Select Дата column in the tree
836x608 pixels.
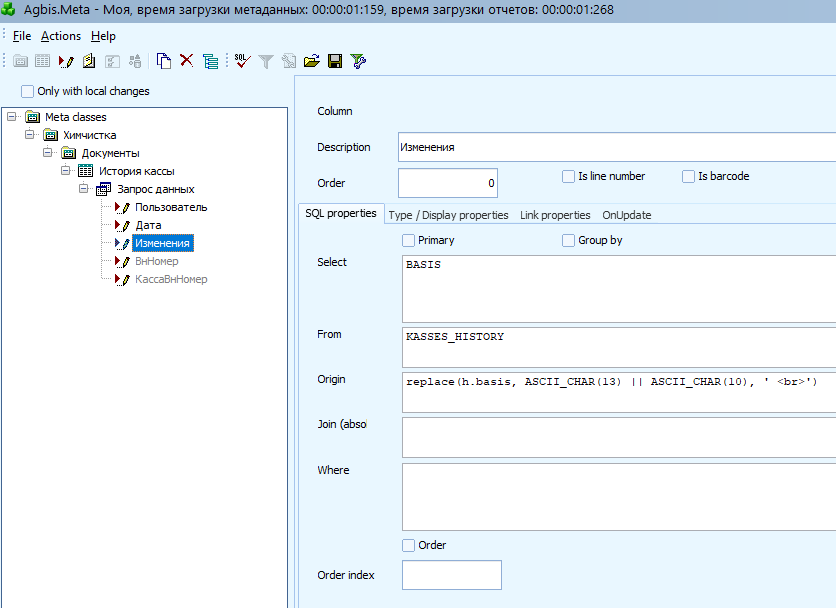[148, 226]
